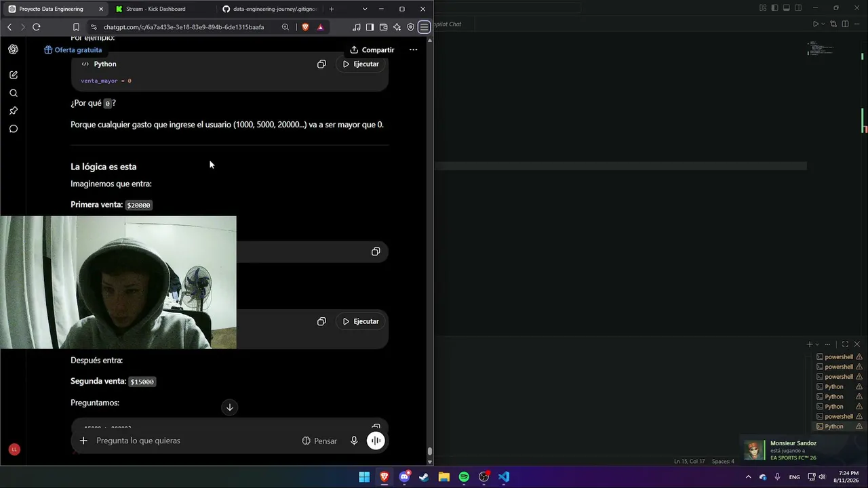Reload the ChatGPT page
Screen dimensions: 868x488
(37, 27)
